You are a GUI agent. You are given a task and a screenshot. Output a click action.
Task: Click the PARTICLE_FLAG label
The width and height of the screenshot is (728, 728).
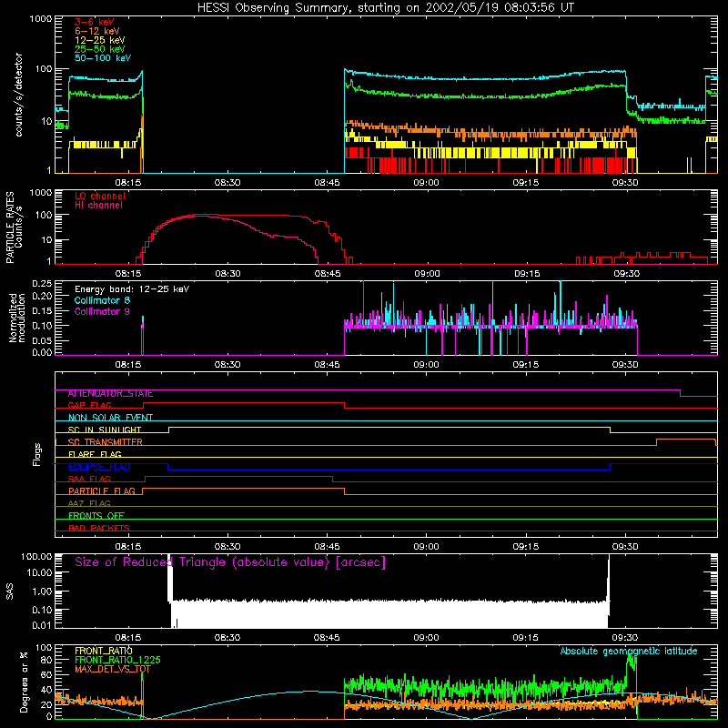(x=102, y=491)
